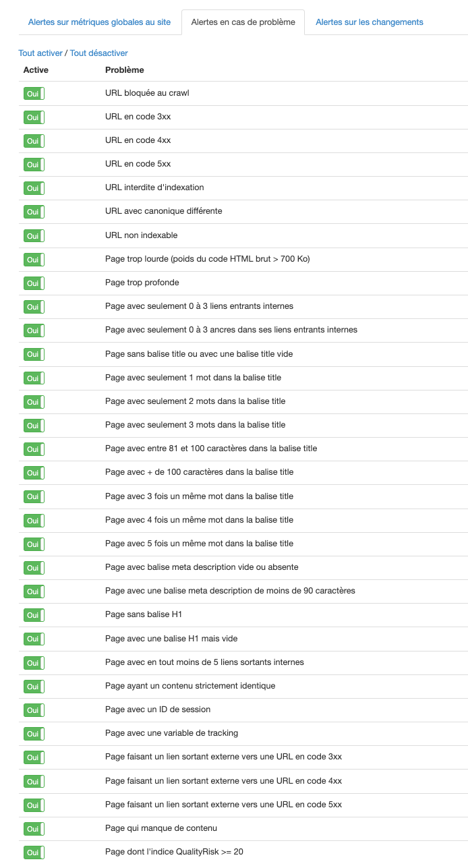Disable the 'URL en code 3xx' alert
Viewport: 468px width, 868px height.
pyautogui.click(x=34, y=117)
